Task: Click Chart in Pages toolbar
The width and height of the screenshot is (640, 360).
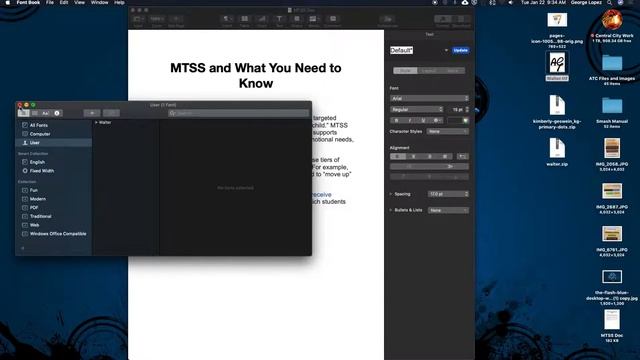Action: coord(262,20)
